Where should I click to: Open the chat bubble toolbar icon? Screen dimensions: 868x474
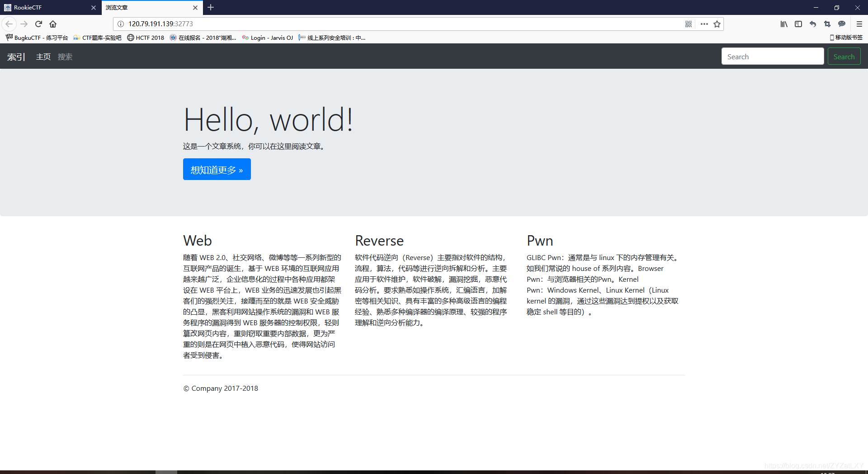[x=842, y=24]
